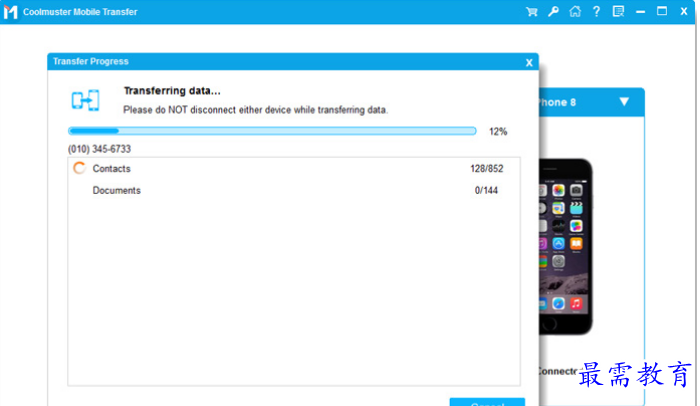Select the Contacts row in transfer list
700x406 pixels.
(294, 168)
